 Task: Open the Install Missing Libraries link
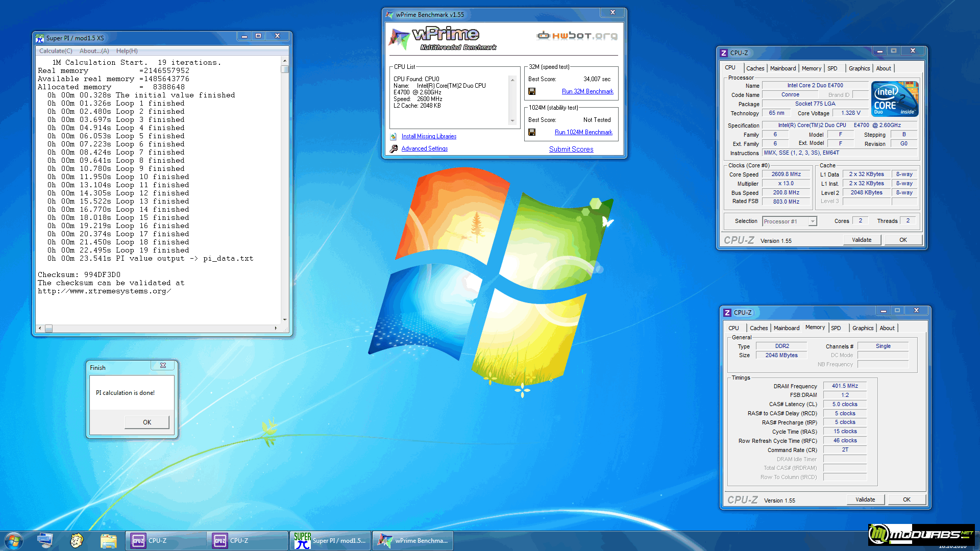pyautogui.click(x=429, y=136)
